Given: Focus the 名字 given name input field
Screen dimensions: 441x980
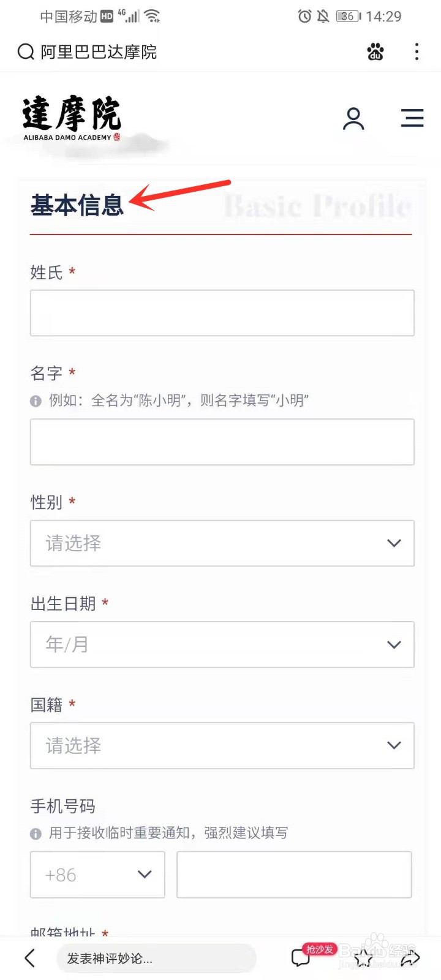Looking at the screenshot, I should [222, 442].
